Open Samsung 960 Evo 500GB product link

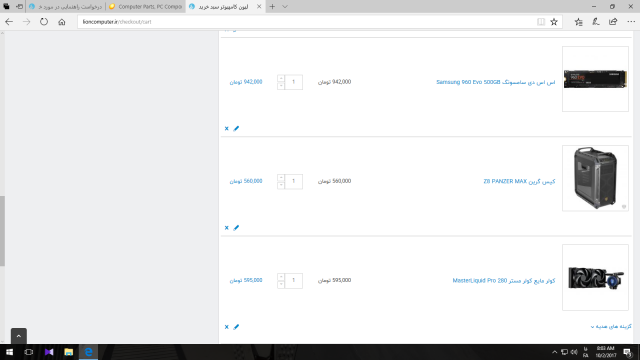coord(496,82)
